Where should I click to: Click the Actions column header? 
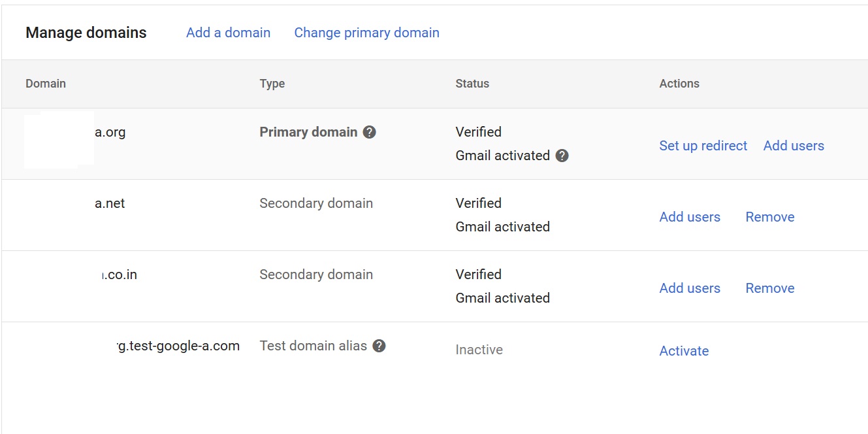pos(679,84)
